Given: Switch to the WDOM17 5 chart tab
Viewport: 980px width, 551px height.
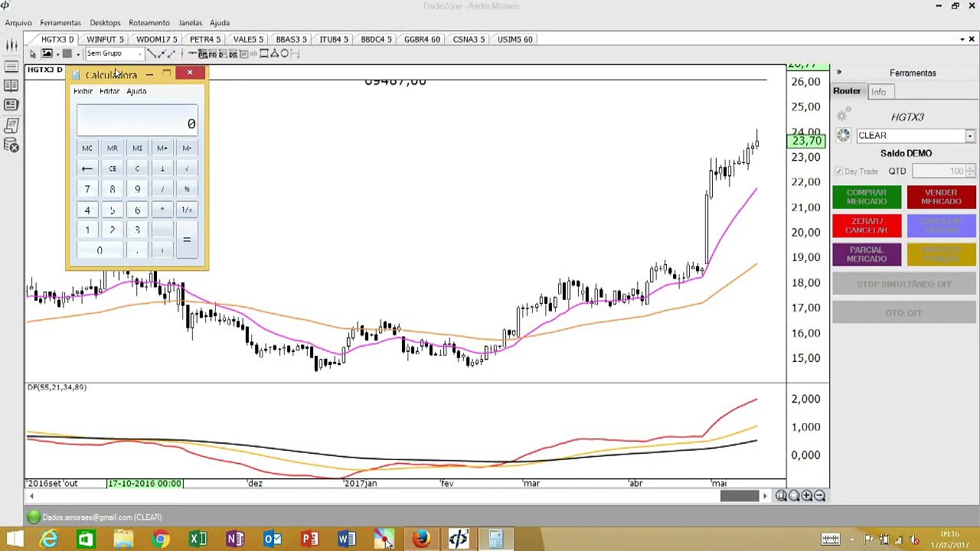Looking at the screenshot, I should [x=156, y=39].
